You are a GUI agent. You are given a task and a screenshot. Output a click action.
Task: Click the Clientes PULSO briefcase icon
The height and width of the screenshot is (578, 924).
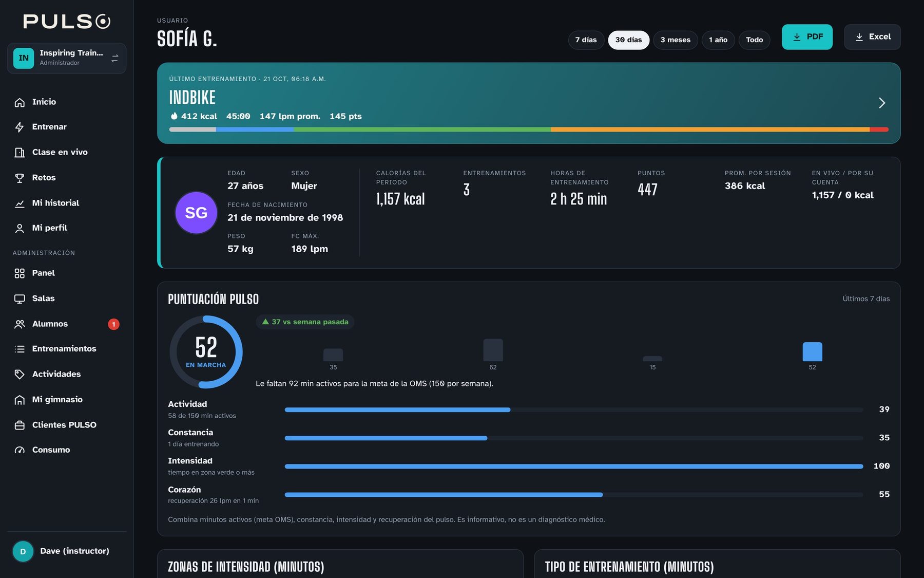tap(20, 425)
